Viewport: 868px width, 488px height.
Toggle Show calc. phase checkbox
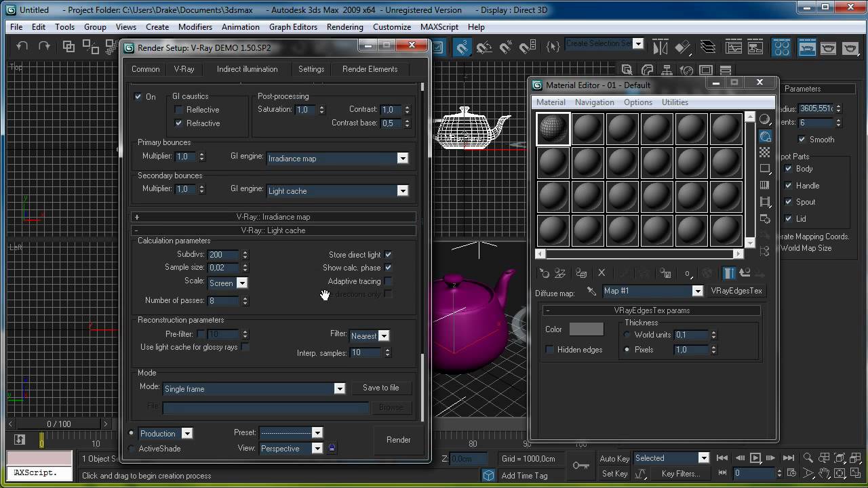click(x=388, y=268)
